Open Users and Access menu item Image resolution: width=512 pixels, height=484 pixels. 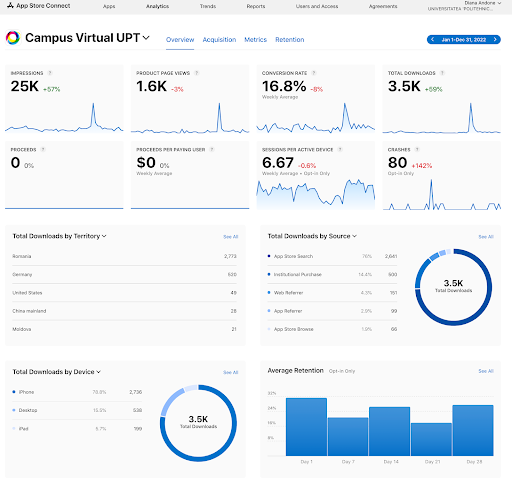click(317, 6)
